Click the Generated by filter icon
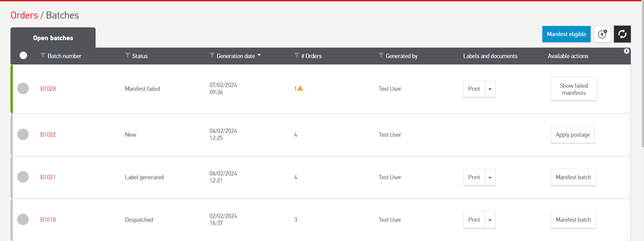Screen dimensions: 644x241 coord(381,55)
